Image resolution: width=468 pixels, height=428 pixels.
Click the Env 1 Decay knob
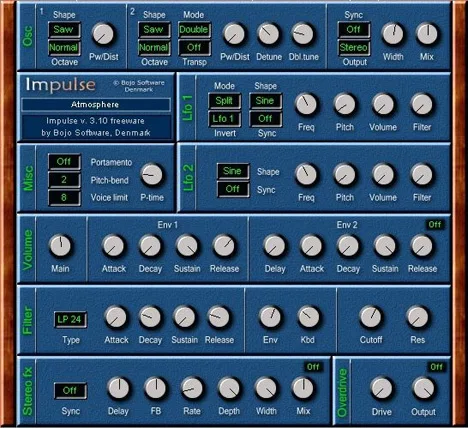coord(150,246)
